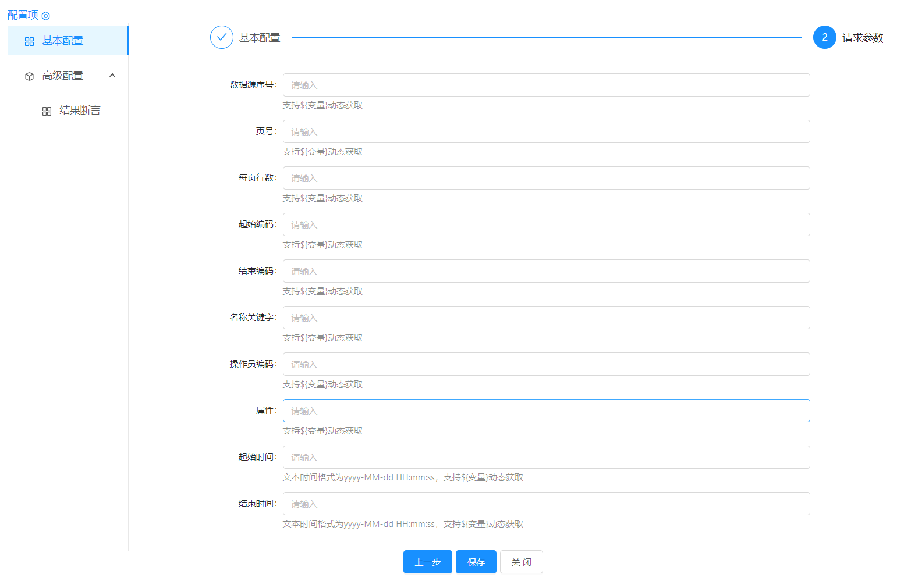Focus the 名称关键字 field
Image resolution: width=897 pixels, height=588 pixels.
point(546,318)
